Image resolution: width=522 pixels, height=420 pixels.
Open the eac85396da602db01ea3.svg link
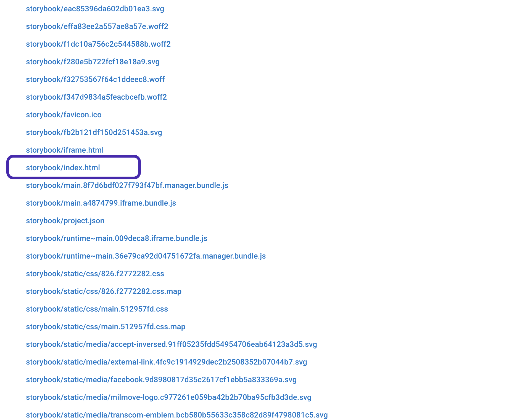point(95,9)
